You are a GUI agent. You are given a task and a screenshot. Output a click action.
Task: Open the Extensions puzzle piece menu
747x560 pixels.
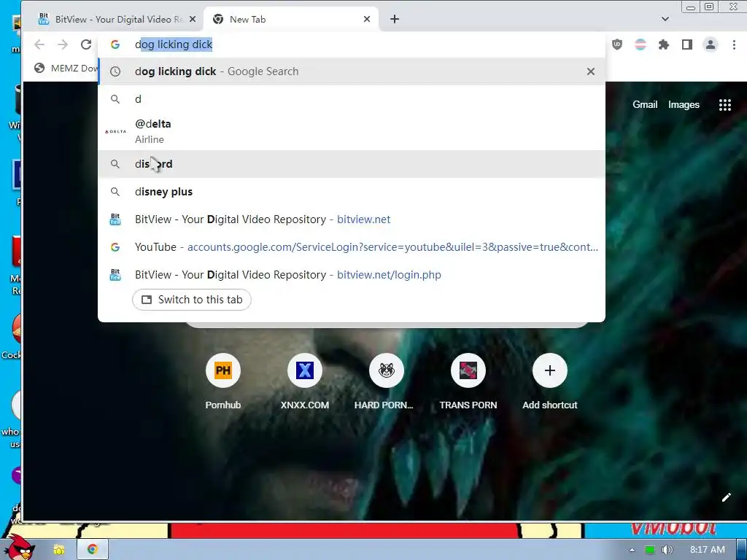pos(664,44)
